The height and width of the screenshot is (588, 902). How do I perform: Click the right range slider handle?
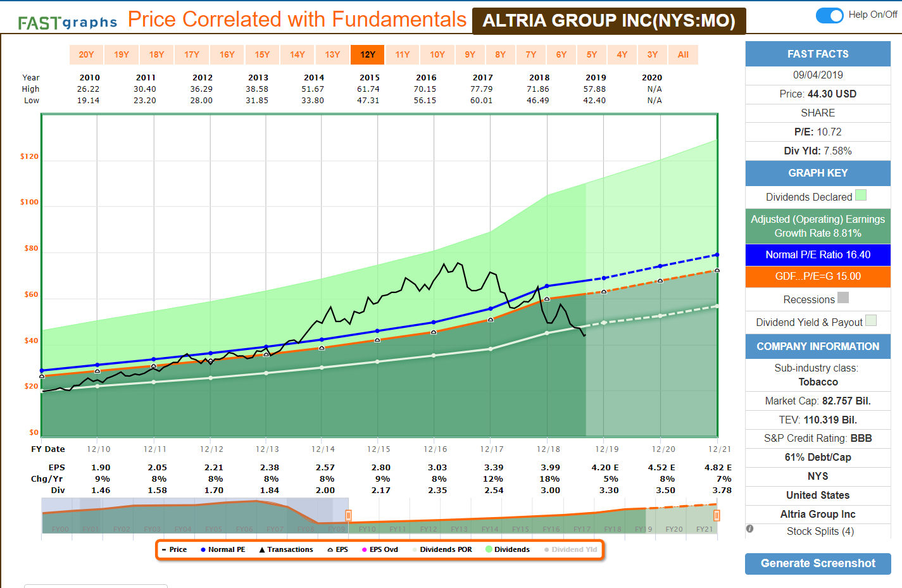point(717,515)
